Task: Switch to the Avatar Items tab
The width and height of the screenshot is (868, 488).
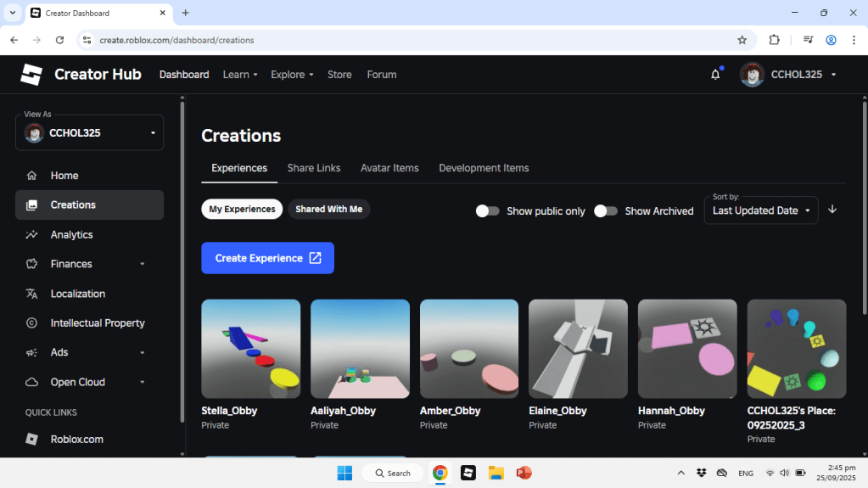Action: 389,168
